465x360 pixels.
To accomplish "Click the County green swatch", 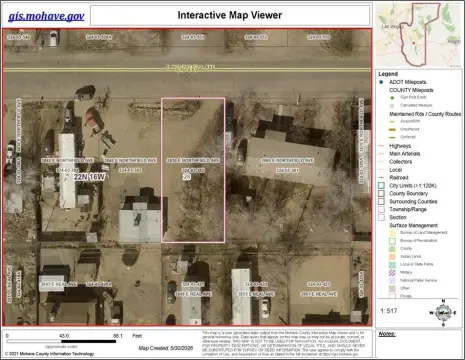I will (x=392, y=249).
